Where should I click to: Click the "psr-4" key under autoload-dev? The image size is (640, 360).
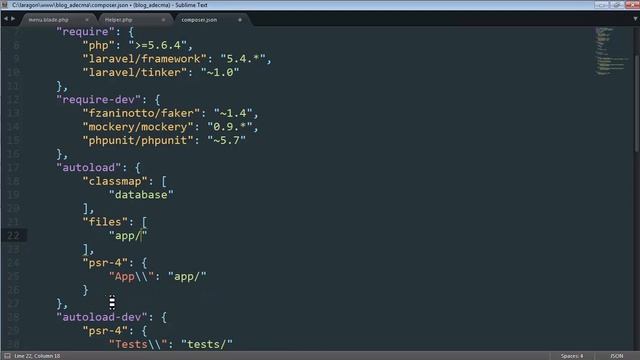click(x=105, y=331)
